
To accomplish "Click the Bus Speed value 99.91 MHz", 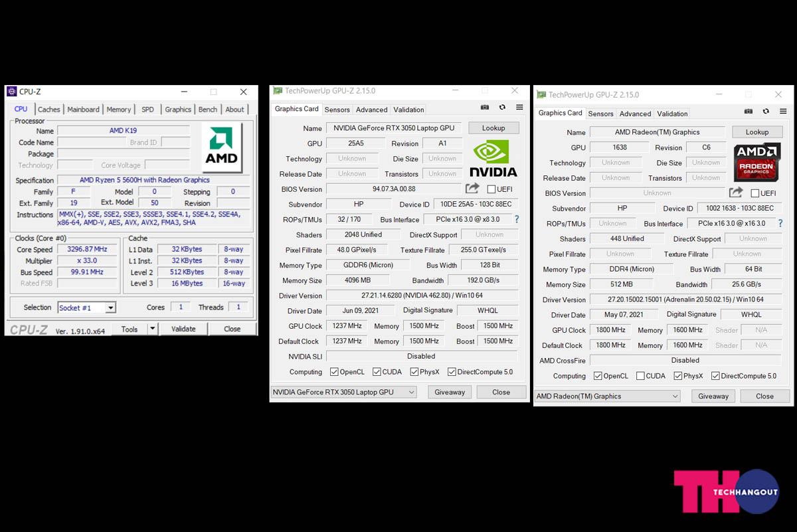I will point(88,272).
